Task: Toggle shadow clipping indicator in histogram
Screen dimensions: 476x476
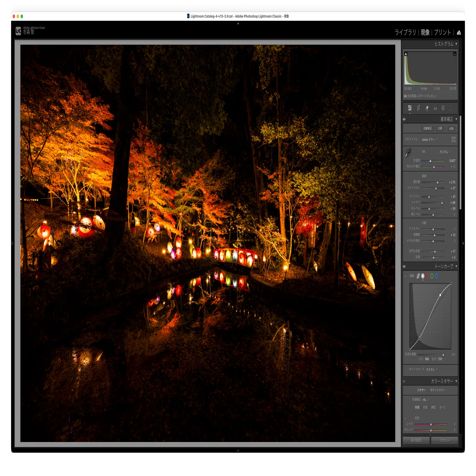Action: pyautogui.click(x=406, y=54)
